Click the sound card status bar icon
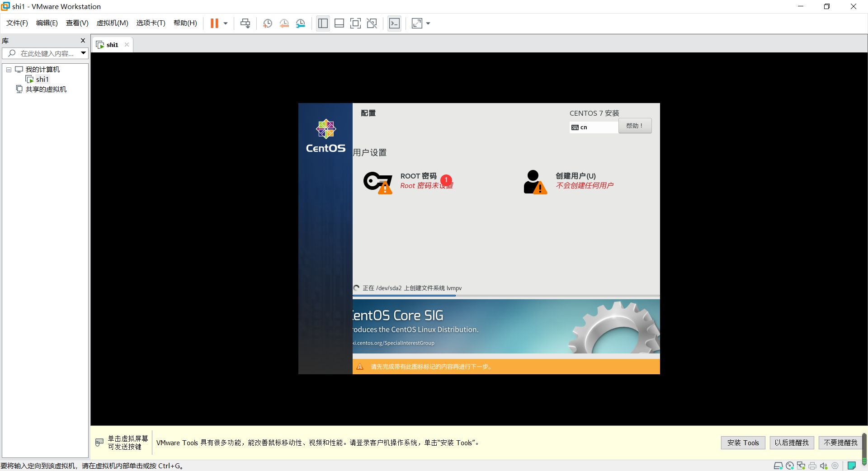Screen dimensions: 868x471 coord(824,466)
